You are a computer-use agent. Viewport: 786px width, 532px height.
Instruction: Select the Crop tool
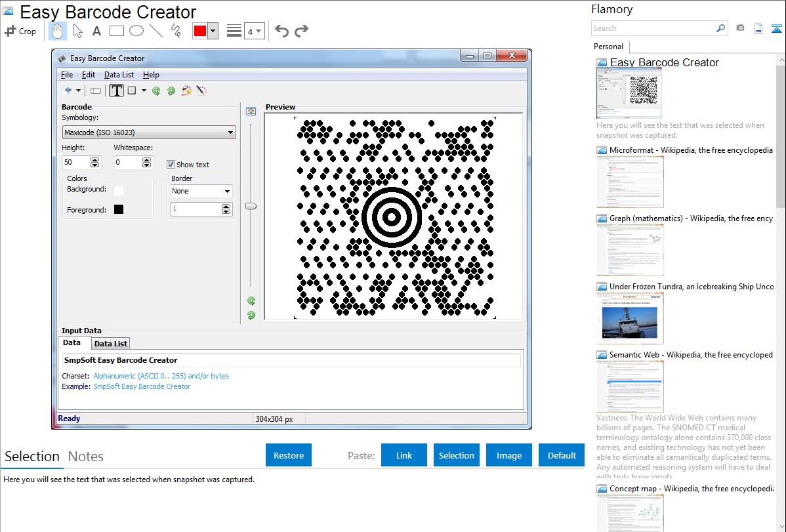[20, 31]
